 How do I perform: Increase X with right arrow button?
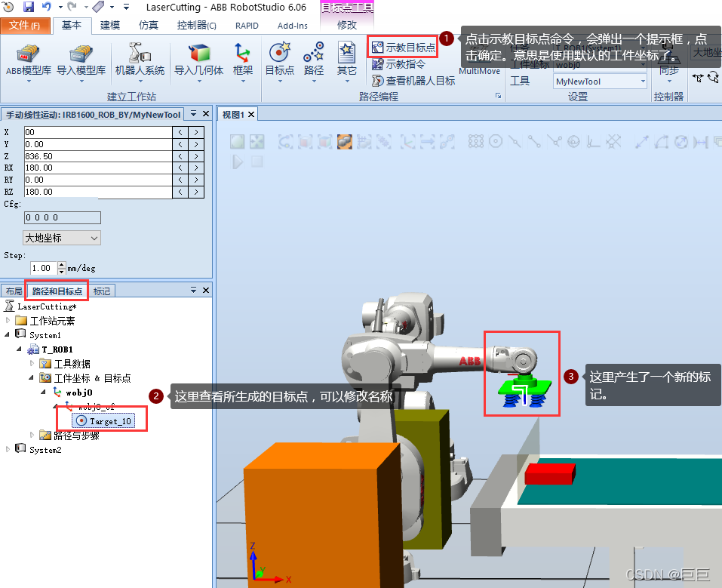tap(196, 132)
